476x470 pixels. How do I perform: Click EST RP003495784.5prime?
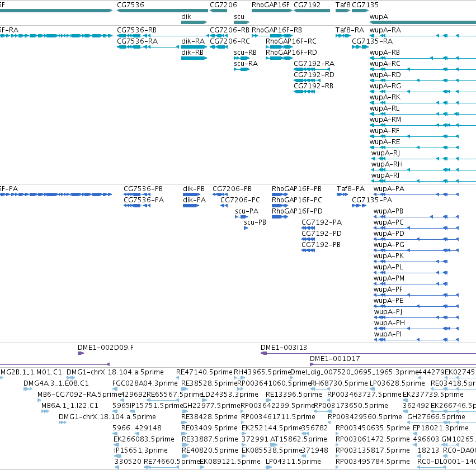(x=337, y=467)
